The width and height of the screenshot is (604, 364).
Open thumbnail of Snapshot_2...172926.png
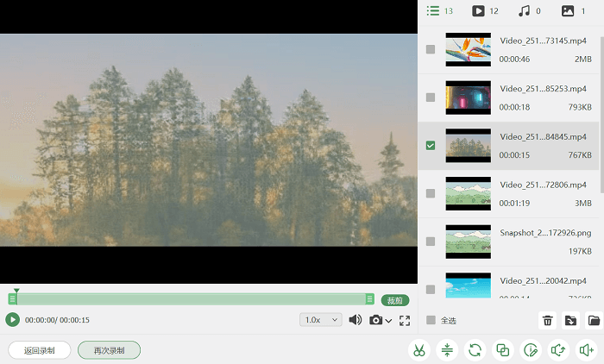[468, 242]
